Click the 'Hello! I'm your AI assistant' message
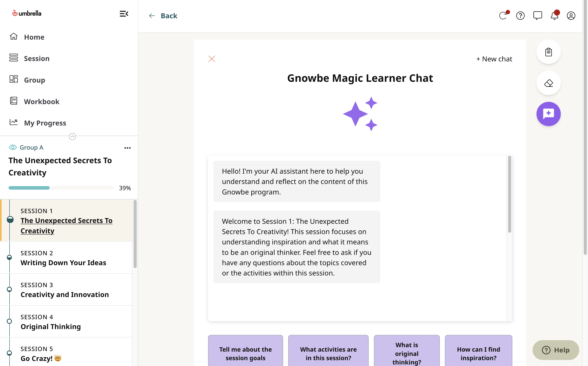Screen dimensions: 588x366 click(x=297, y=181)
